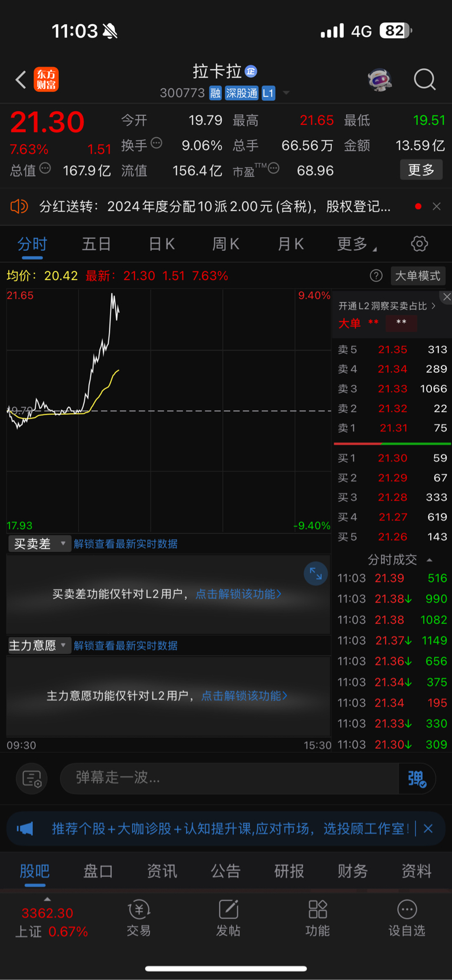Tap the info bubble next to 换手

pos(157,143)
